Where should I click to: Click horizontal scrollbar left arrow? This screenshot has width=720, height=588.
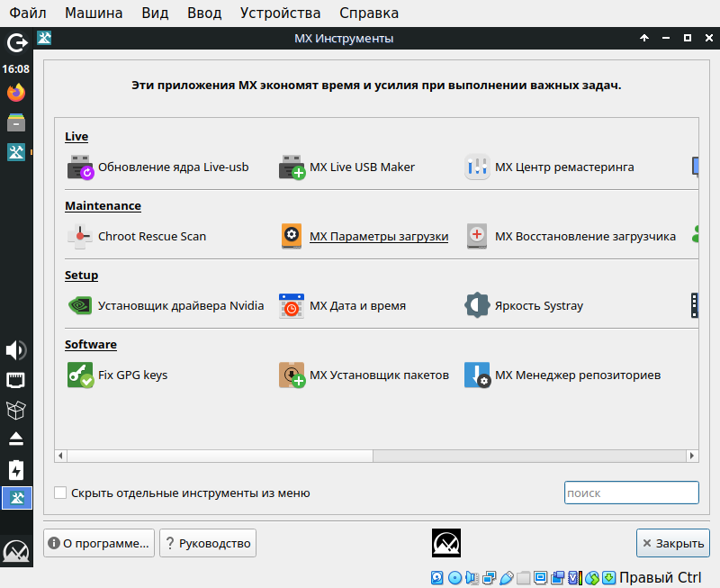(x=60, y=456)
